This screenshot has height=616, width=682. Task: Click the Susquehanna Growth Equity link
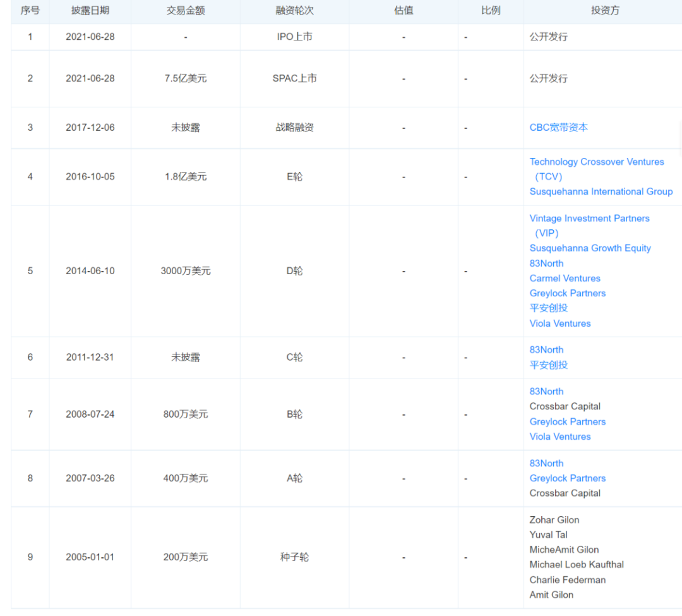590,248
